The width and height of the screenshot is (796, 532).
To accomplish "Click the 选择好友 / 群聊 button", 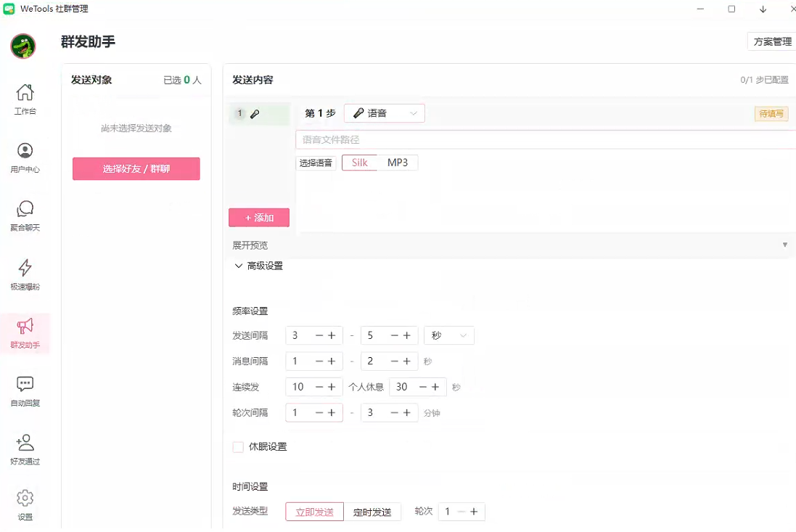I will (x=136, y=169).
